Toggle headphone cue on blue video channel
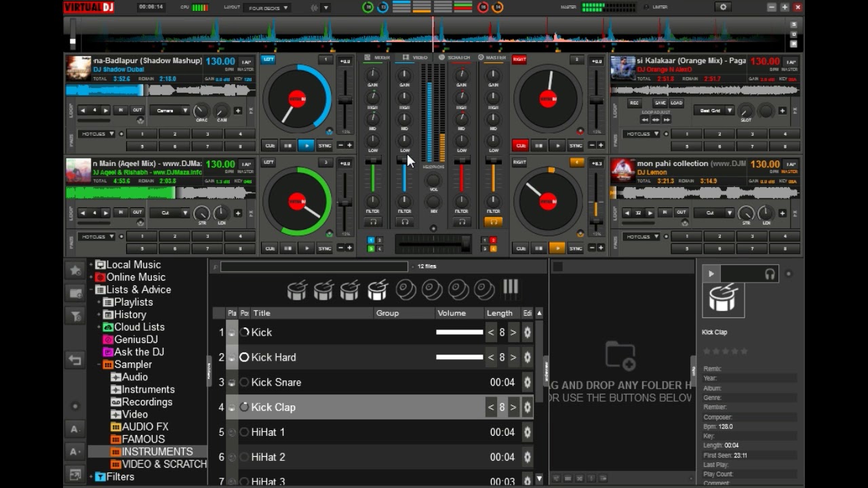Screen dimensions: 868x488 pos(404,222)
